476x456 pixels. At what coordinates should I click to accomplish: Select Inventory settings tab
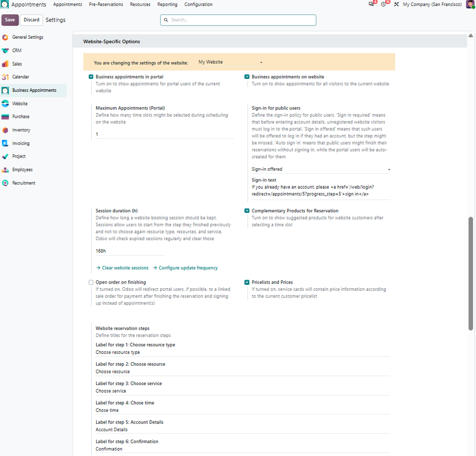pos(21,130)
